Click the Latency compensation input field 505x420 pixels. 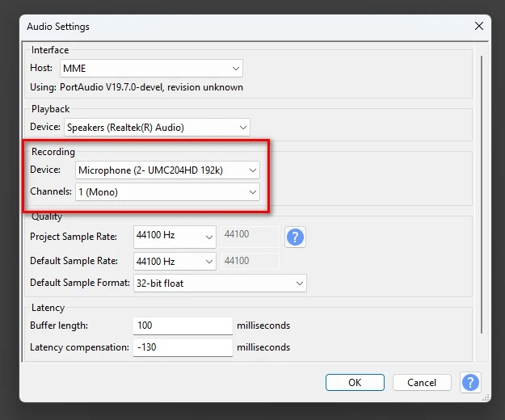tap(183, 347)
